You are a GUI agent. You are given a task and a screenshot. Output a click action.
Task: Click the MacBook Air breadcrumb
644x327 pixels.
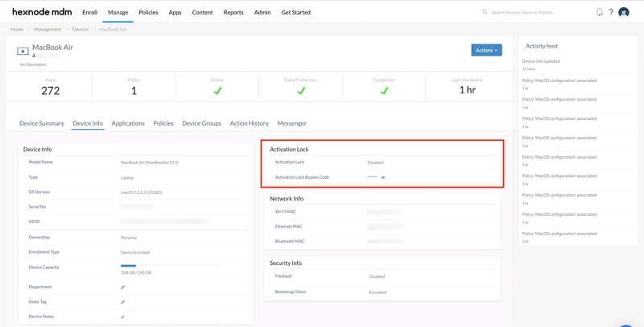click(x=113, y=30)
